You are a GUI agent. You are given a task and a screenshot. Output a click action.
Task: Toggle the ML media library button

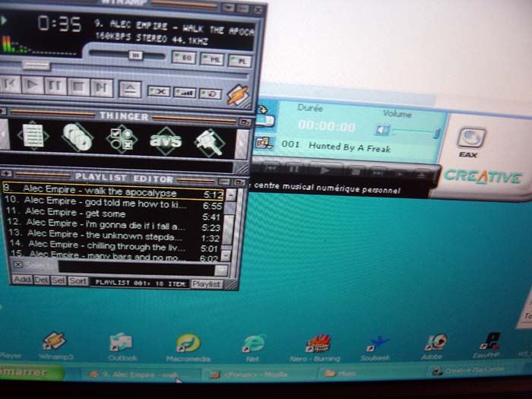[212, 59]
